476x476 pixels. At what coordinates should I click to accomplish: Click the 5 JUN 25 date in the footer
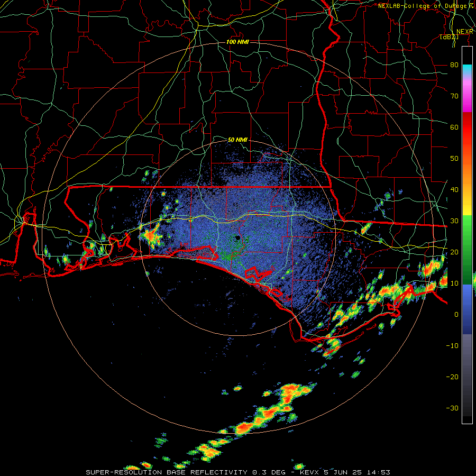pos(344,472)
